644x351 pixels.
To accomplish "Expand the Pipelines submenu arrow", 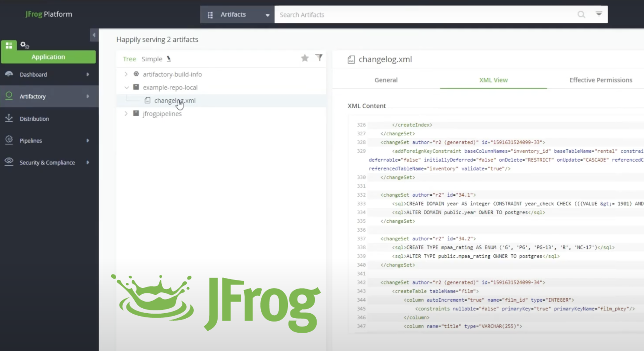I will [88, 140].
